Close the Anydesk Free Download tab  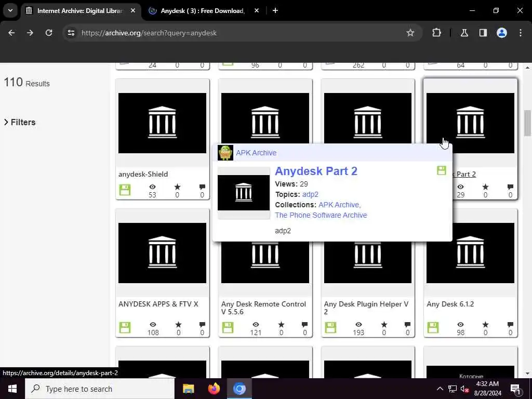[257, 10]
